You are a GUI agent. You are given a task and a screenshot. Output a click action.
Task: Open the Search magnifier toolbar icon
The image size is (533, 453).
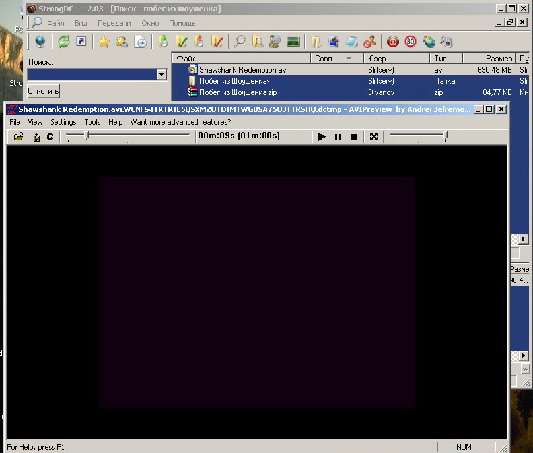[x=240, y=42]
